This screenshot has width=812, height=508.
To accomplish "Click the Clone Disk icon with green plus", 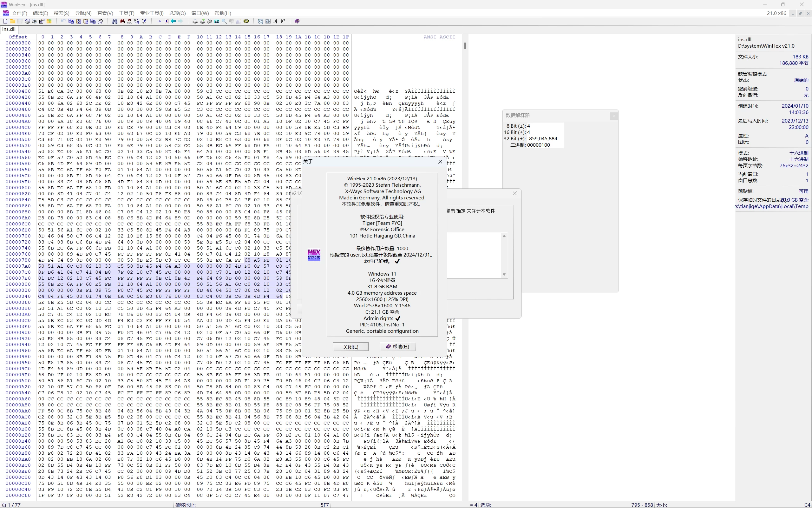I will [202, 21].
